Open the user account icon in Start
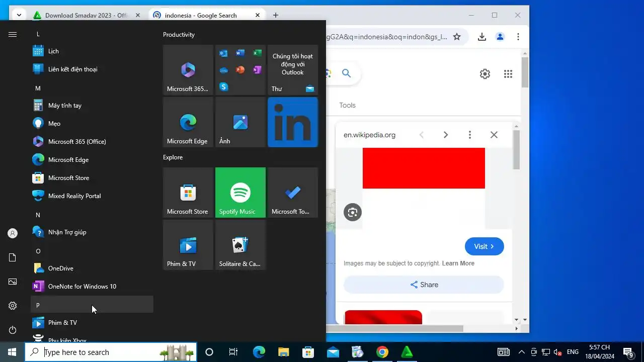The image size is (644, 362). tap(13, 233)
